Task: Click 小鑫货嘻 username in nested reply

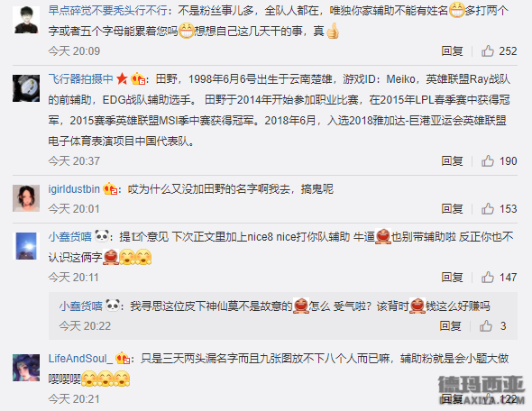Action: 81,306
